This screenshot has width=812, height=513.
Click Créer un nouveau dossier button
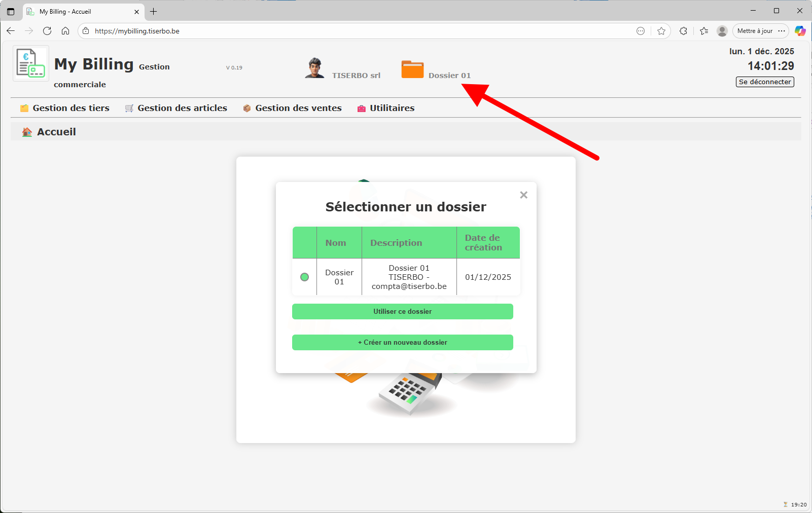click(x=402, y=343)
